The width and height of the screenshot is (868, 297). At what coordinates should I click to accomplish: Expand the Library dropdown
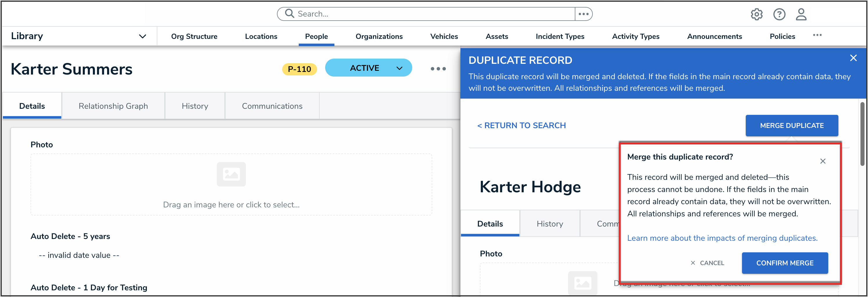click(x=143, y=36)
